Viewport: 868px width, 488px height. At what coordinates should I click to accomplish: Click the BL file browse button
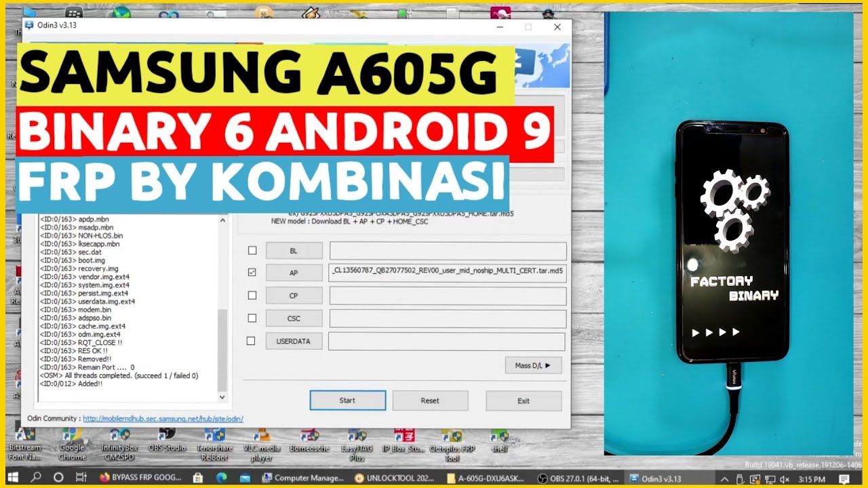[x=294, y=251]
